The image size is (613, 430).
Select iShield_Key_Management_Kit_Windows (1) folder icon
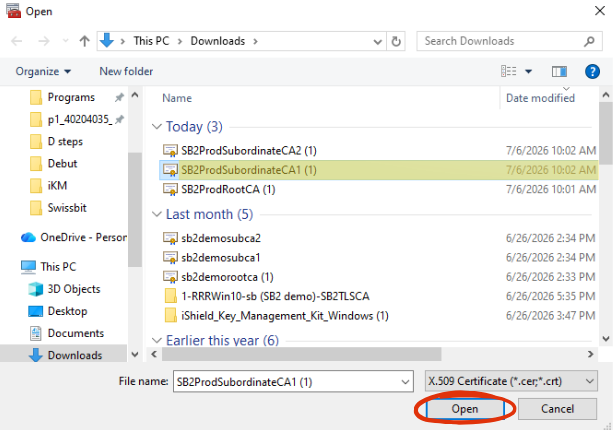coord(171,316)
